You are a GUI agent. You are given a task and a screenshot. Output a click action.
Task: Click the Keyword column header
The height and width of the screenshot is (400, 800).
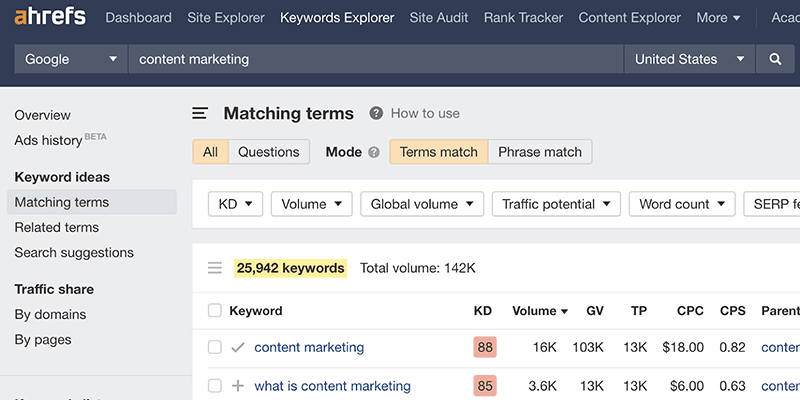(x=256, y=311)
